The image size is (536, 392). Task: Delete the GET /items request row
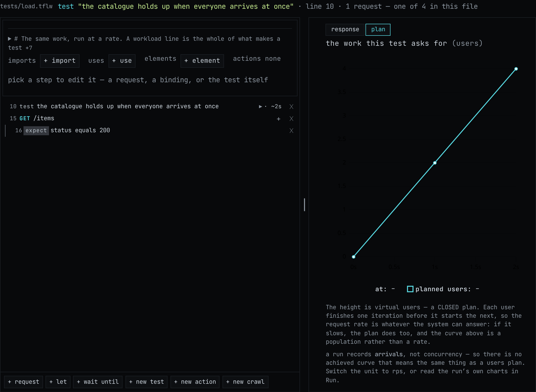point(291,118)
